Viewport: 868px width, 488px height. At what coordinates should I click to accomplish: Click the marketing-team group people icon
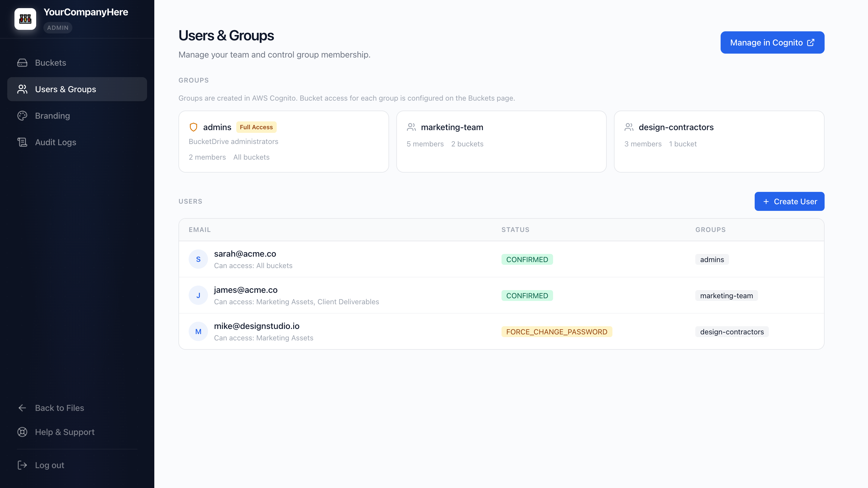411,127
